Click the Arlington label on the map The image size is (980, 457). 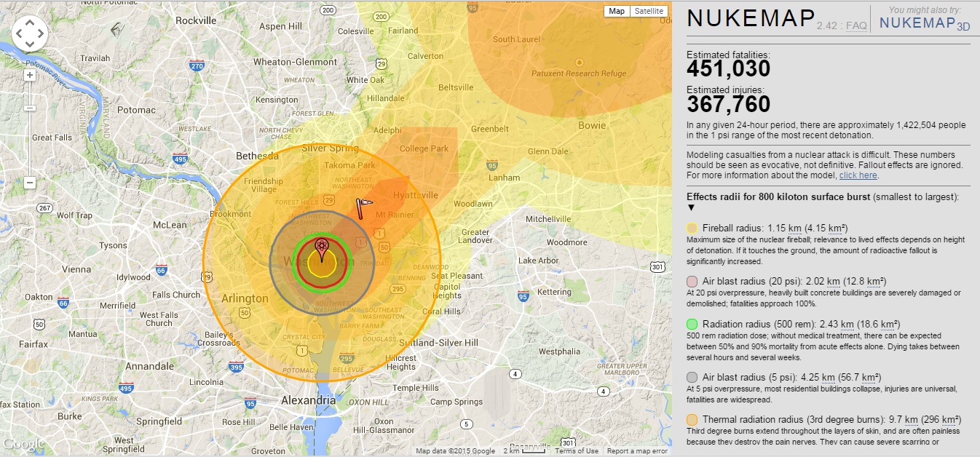click(x=245, y=298)
